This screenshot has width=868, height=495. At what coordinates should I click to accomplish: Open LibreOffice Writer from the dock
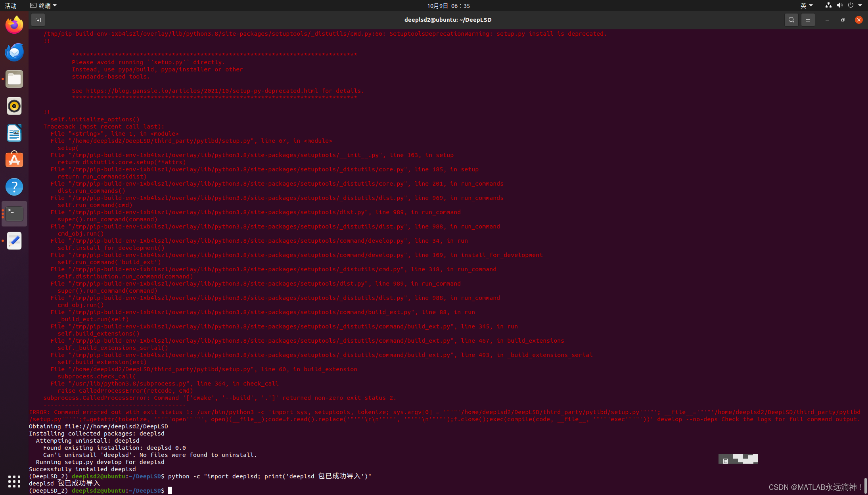(14, 133)
